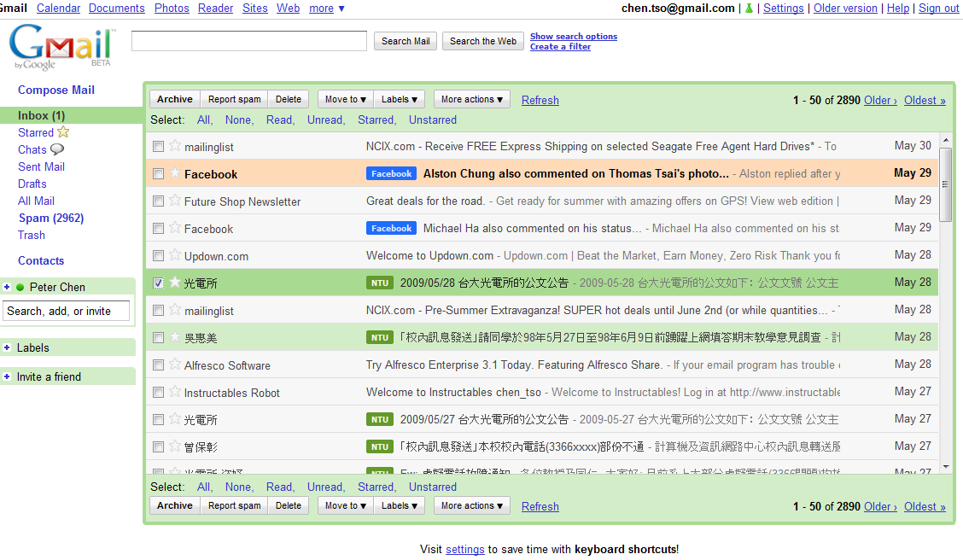Star the Updown.com welcome email

175,255
